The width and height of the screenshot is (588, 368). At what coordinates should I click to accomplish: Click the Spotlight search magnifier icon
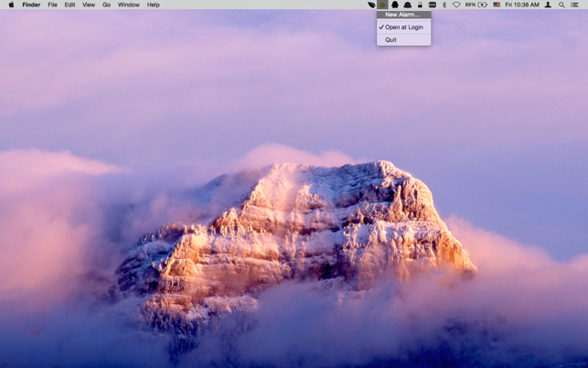[x=561, y=5]
